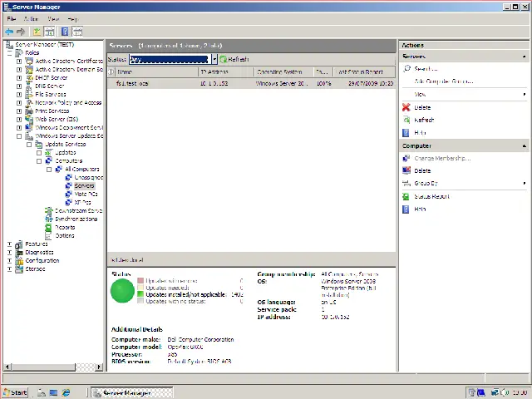Screen dimensions: 532x399
Task: Select the Updates tree item
Action: pos(65,153)
